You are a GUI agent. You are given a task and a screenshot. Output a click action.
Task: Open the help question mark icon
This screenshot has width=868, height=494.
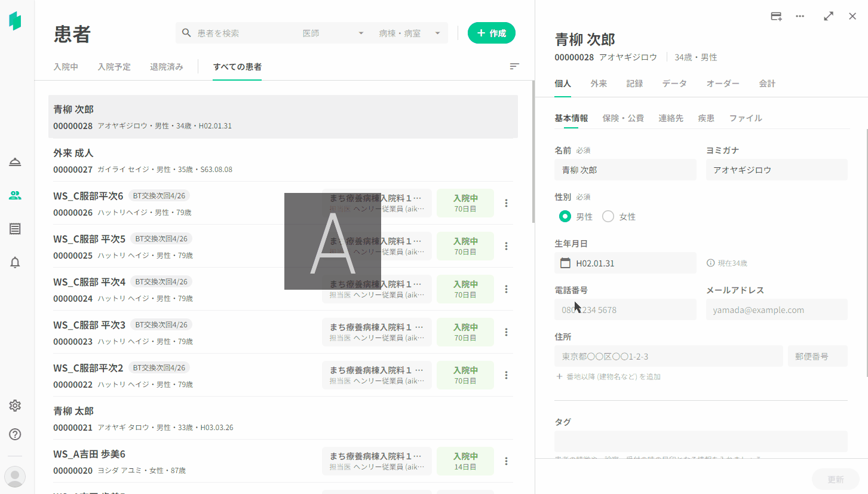coord(15,434)
